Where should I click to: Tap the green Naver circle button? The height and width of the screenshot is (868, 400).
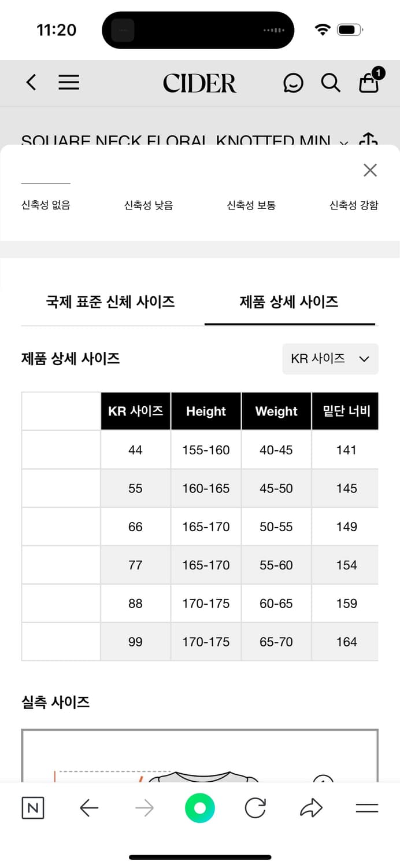point(200,808)
